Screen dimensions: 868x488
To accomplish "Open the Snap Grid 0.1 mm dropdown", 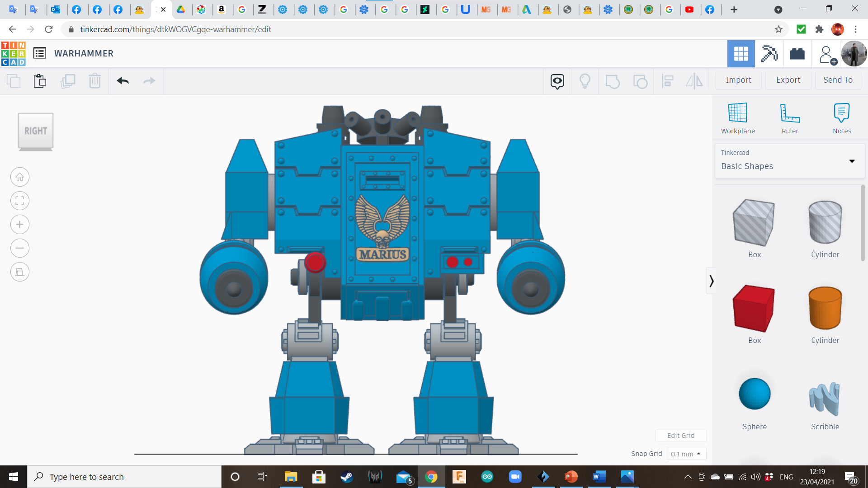I will (685, 454).
